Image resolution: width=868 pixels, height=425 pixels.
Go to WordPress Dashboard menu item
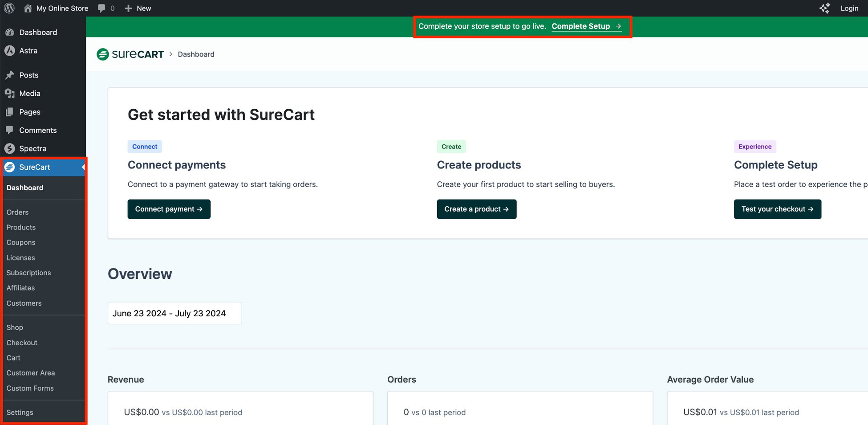pos(38,32)
